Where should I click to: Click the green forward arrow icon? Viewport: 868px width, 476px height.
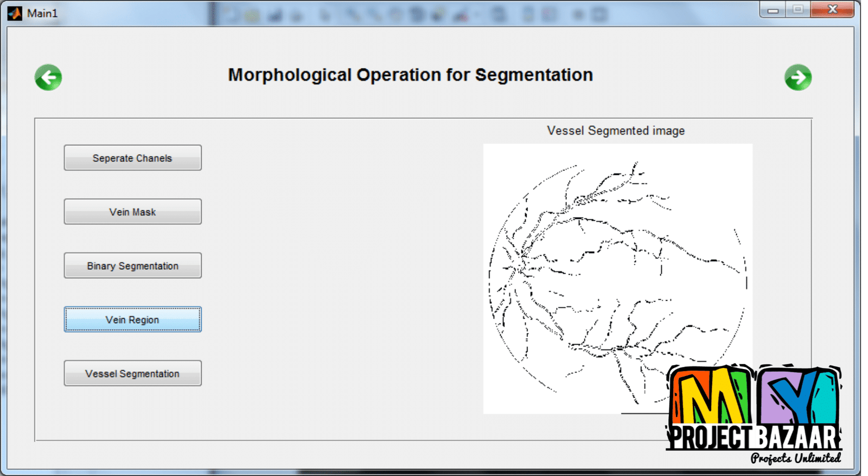[x=798, y=78]
